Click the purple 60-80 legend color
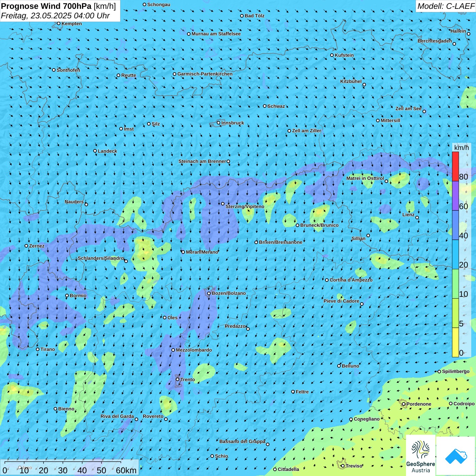 click(455, 196)
